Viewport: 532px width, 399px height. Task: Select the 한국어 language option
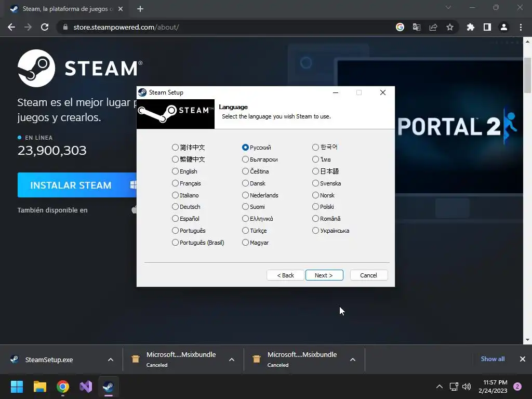pyautogui.click(x=325, y=147)
